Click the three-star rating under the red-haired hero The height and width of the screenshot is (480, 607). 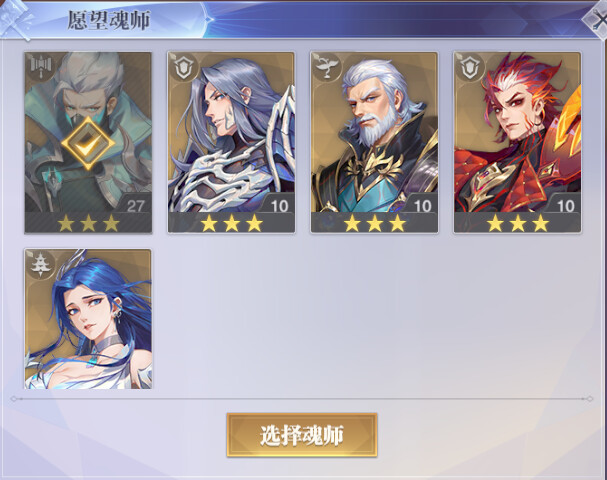(x=518, y=223)
